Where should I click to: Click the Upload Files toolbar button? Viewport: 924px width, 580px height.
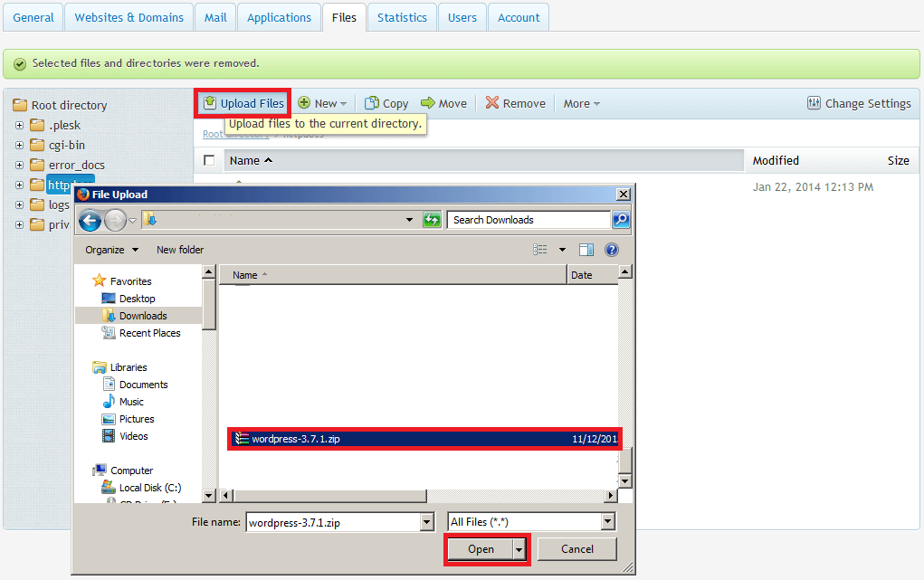pos(243,103)
